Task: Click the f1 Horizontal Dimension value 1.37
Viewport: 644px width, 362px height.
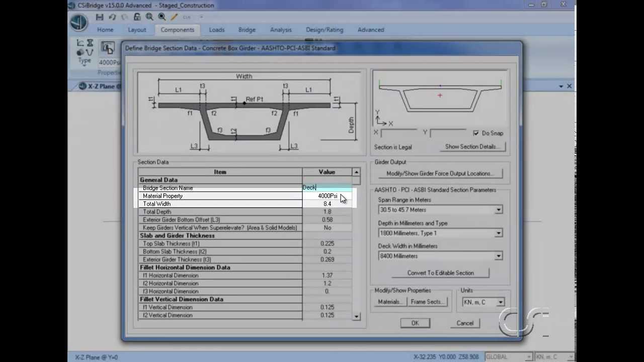Action: (x=327, y=276)
